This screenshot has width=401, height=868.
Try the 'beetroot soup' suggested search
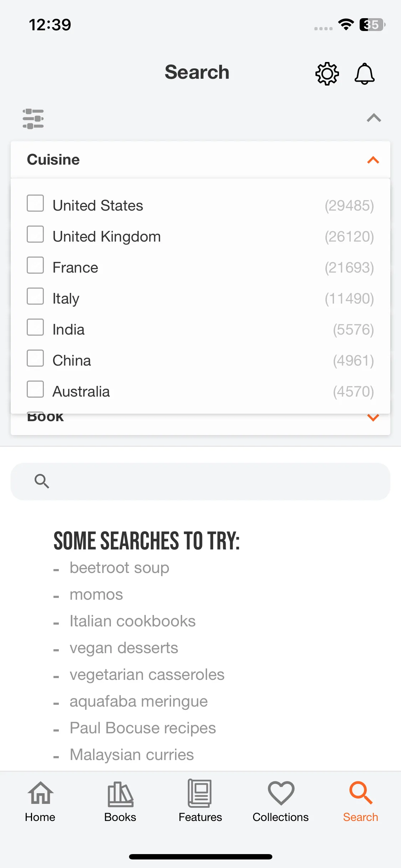point(119,568)
